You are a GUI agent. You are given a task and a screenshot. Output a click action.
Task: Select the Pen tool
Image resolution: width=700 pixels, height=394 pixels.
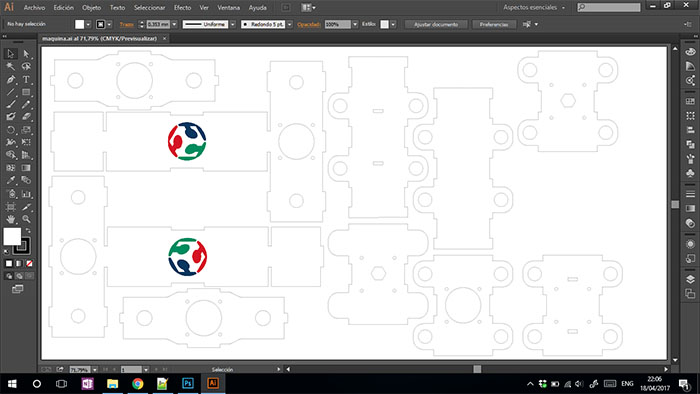(11, 79)
